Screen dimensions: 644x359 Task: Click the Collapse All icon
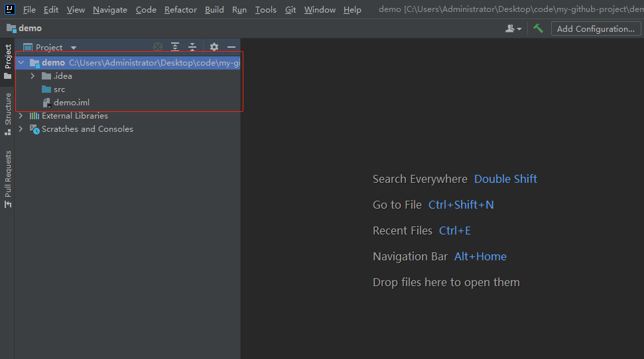pos(192,47)
